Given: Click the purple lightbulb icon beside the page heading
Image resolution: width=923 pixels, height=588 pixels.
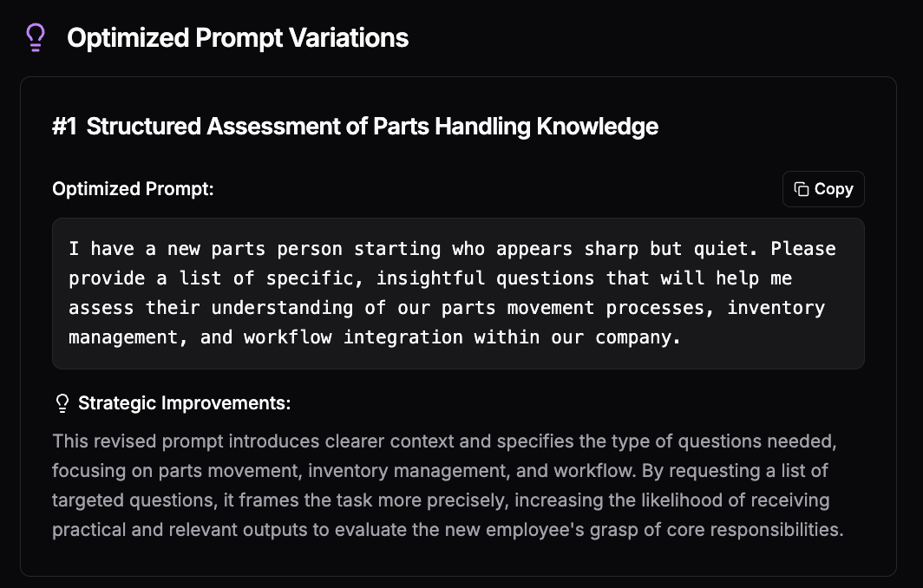Looking at the screenshot, I should point(36,37).
